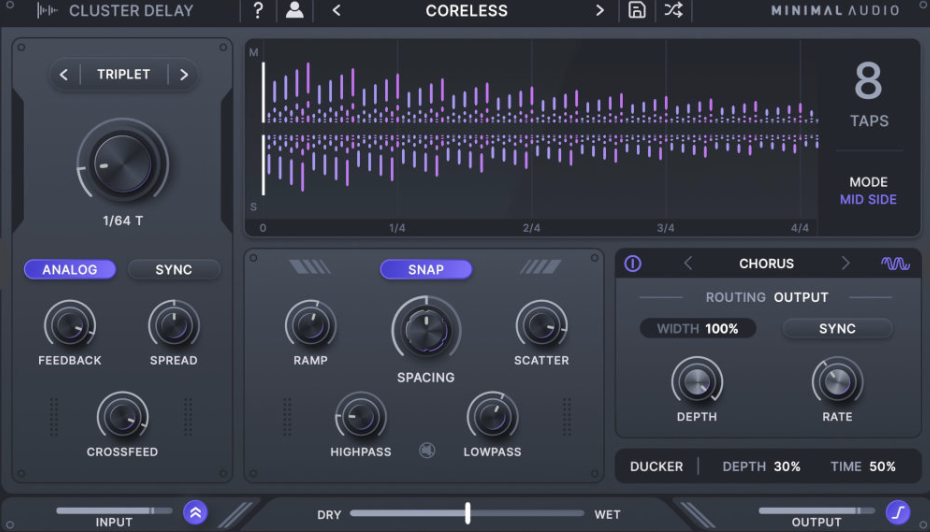Click the input boost double-chevron icon
Viewport: 930px width, 532px height.
point(195,512)
